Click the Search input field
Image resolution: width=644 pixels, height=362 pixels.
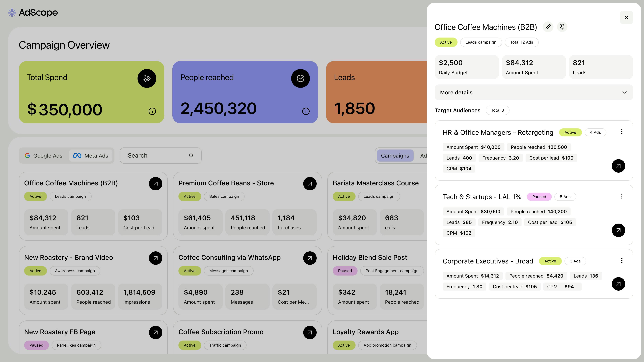pyautogui.click(x=160, y=156)
